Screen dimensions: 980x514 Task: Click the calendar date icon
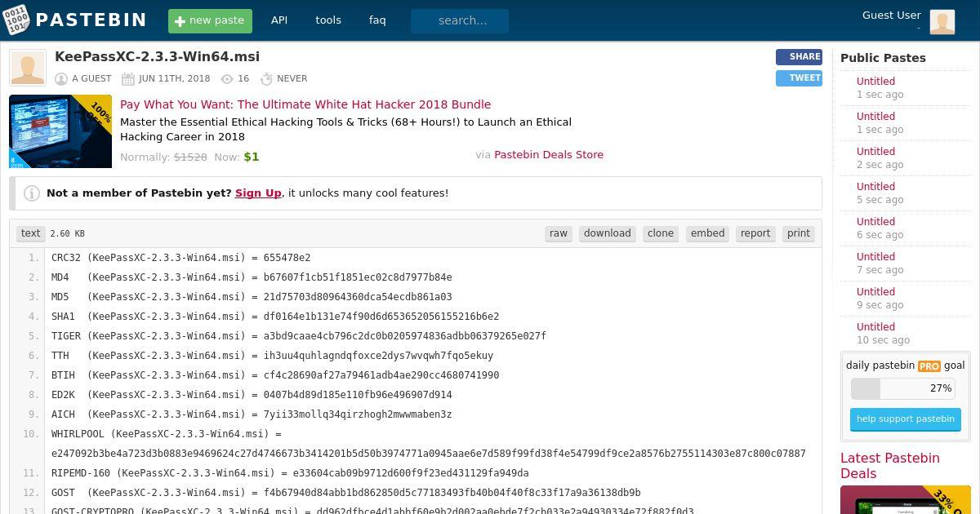tap(128, 79)
